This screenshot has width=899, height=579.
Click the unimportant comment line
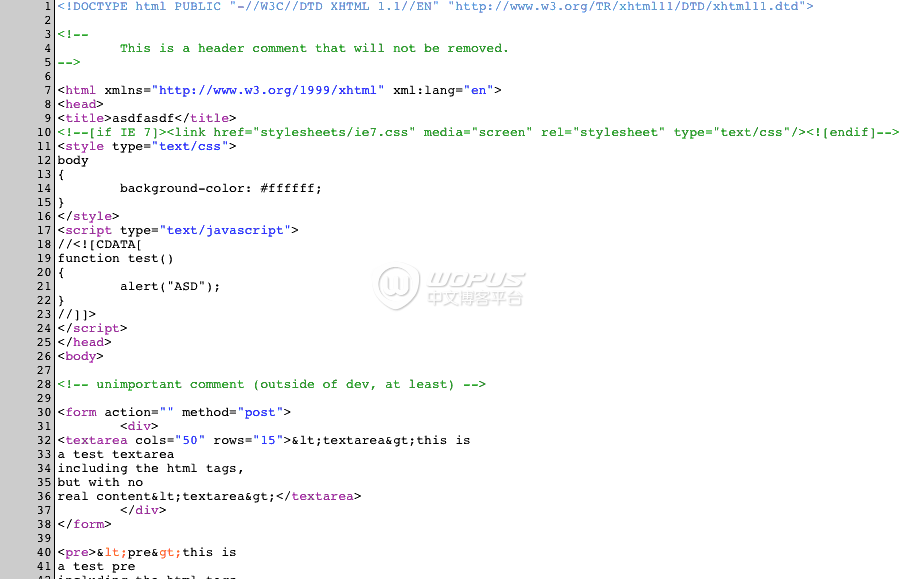click(x=271, y=384)
